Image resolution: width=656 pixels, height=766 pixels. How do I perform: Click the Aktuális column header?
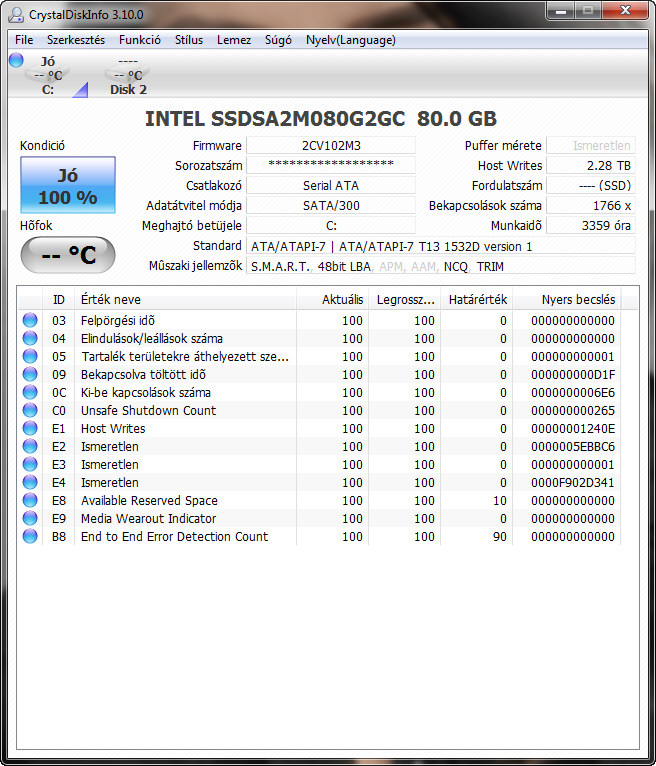pyautogui.click(x=332, y=299)
